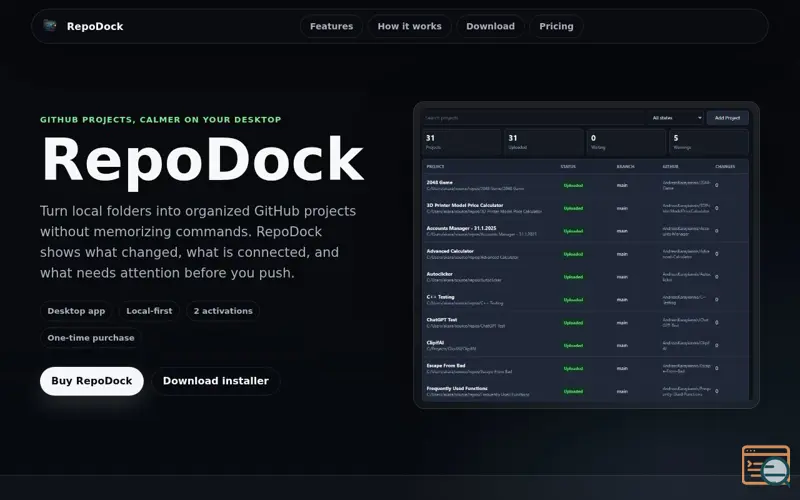The height and width of the screenshot is (500, 800).
Task: Click the PROJECT column header
Action: 435,166
